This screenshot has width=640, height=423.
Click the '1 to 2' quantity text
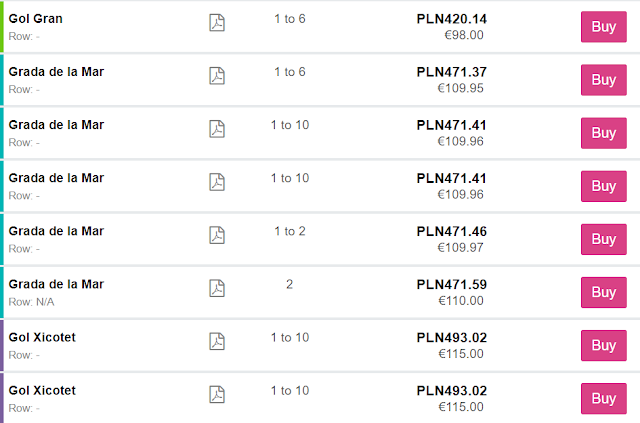click(289, 231)
